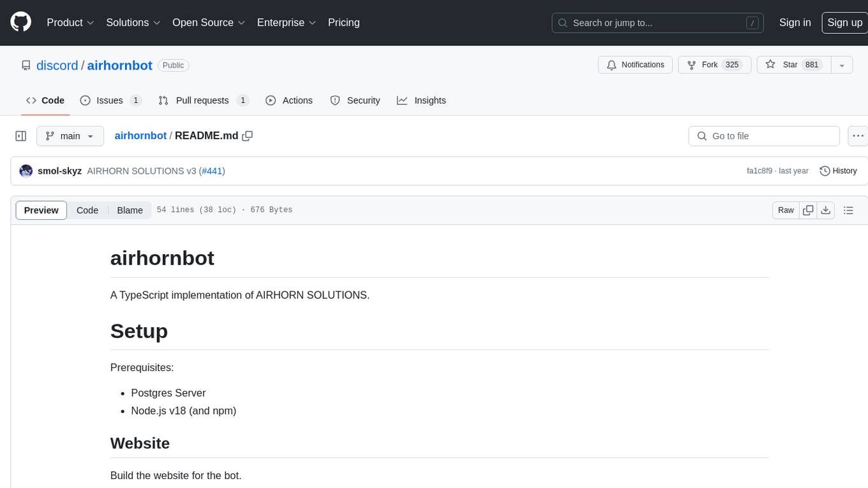This screenshot has height=488, width=868.
Task: Switch to the Insights tab
Action: 421,100
